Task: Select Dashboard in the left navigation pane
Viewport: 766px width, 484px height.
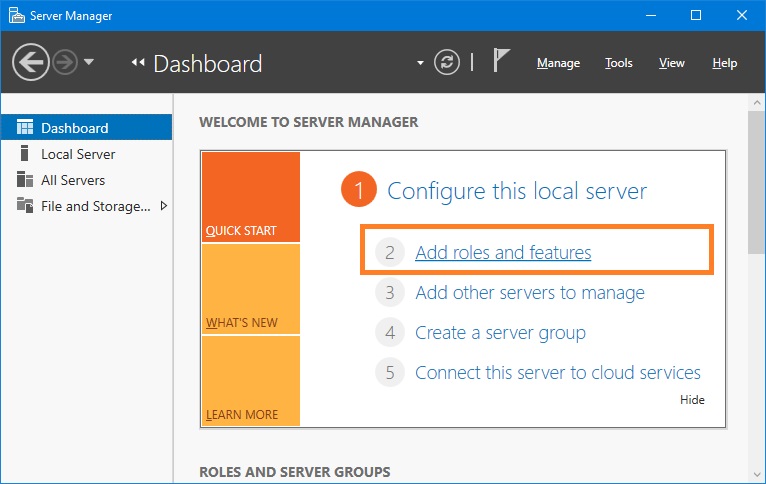Action: click(x=86, y=127)
